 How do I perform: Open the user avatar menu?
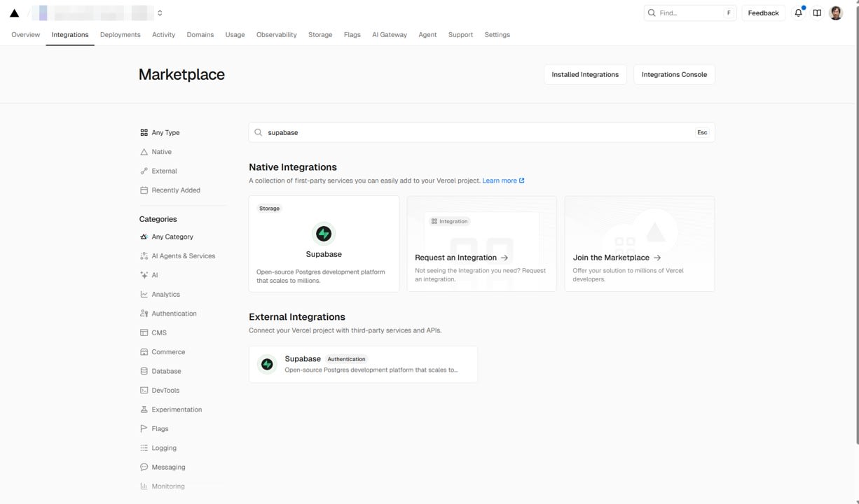[836, 13]
